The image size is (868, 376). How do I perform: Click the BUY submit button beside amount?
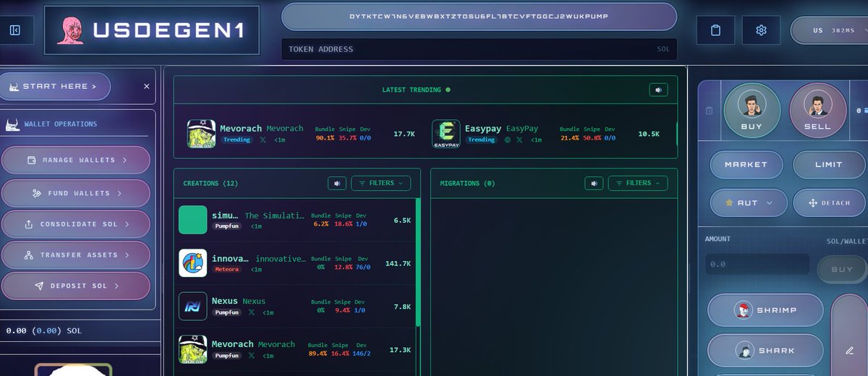click(x=842, y=269)
